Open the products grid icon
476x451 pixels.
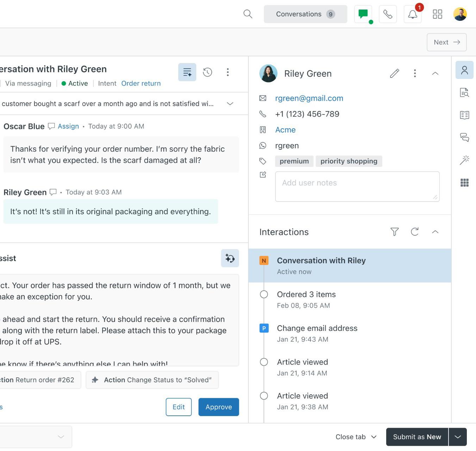coord(437,14)
